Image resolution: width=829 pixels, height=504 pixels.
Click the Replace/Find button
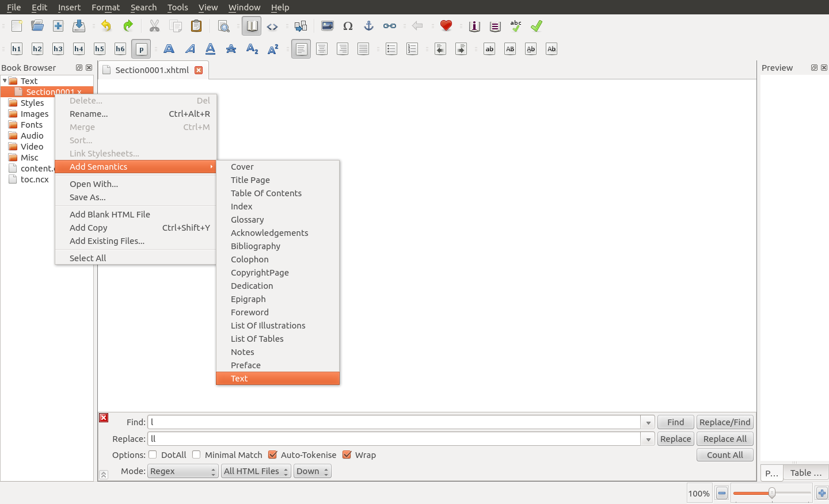tap(725, 422)
